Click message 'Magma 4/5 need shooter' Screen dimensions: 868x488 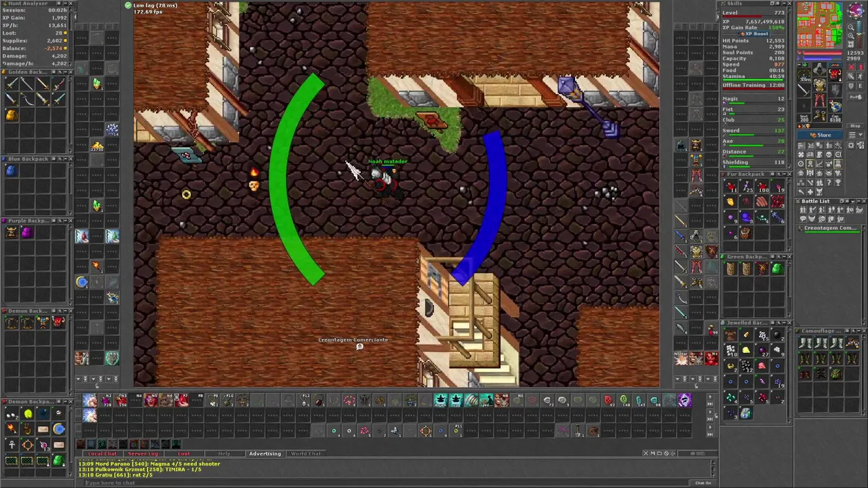tap(183, 464)
